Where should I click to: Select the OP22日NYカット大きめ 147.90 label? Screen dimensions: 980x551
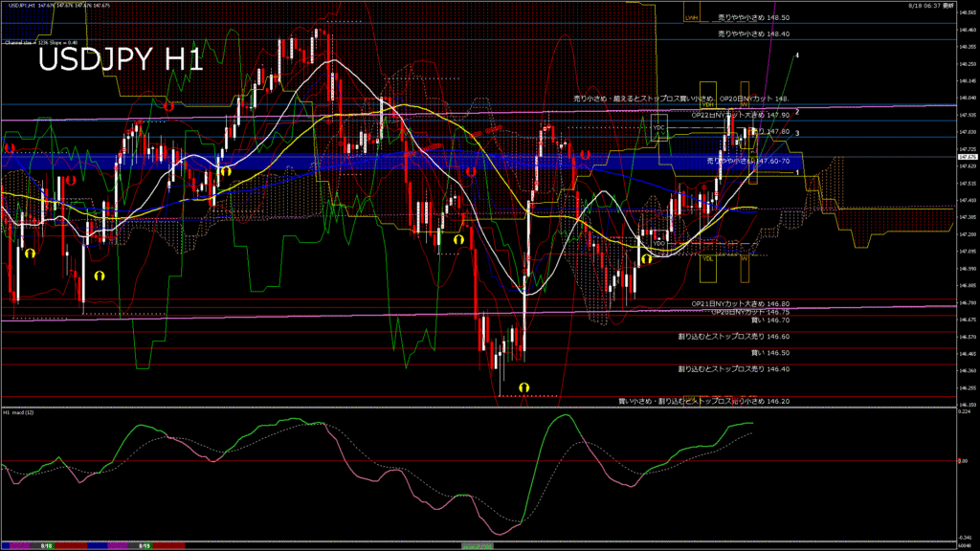740,115
